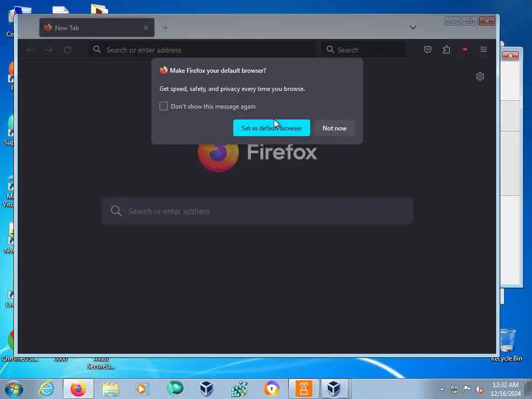Screen dimensions: 532x399
Task: Expand the List all tabs chevron
Action: click(413, 28)
